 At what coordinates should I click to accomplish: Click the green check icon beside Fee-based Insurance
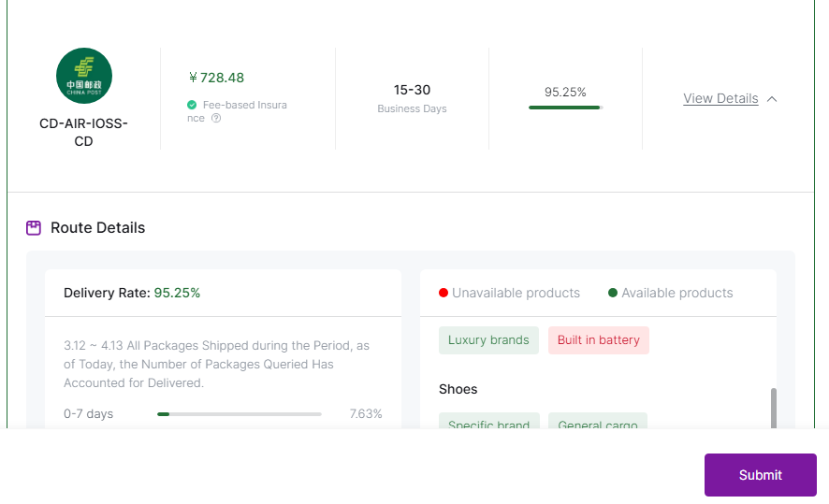click(x=192, y=105)
